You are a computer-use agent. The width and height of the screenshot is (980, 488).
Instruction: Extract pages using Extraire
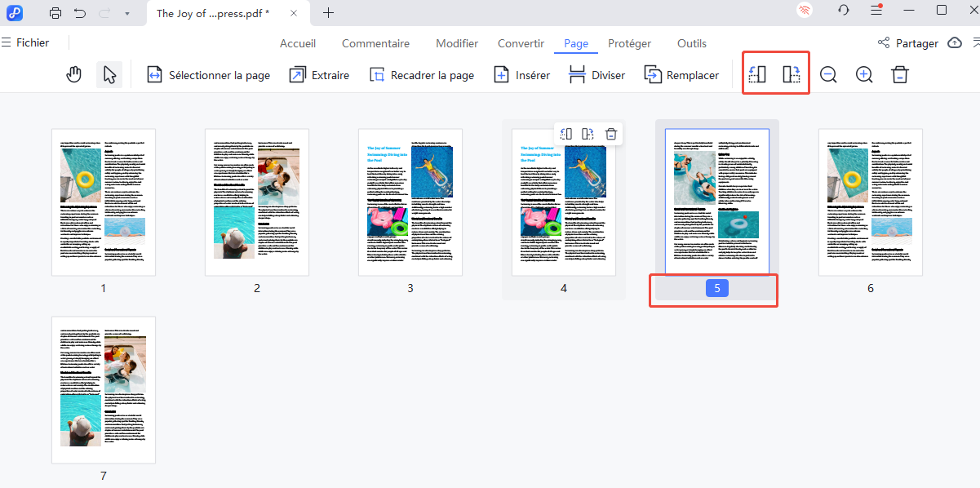point(319,74)
